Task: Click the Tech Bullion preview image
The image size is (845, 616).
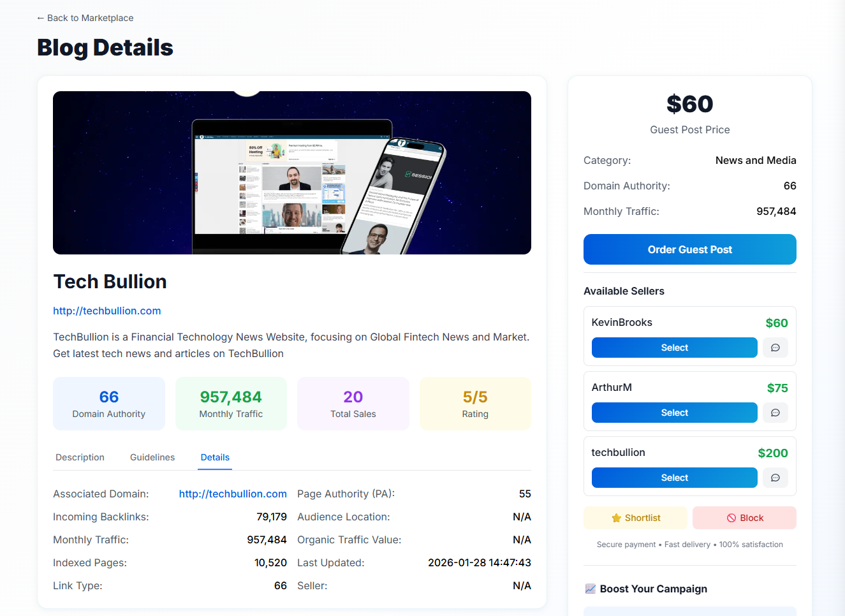Action: pyautogui.click(x=291, y=172)
